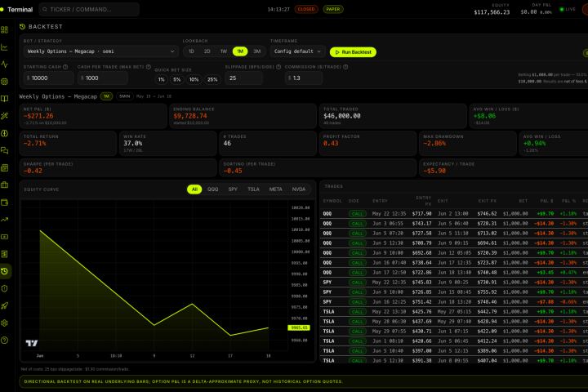Click the SYMBOL column header in Trades
The width and height of the screenshot is (588, 392).
pyautogui.click(x=332, y=201)
